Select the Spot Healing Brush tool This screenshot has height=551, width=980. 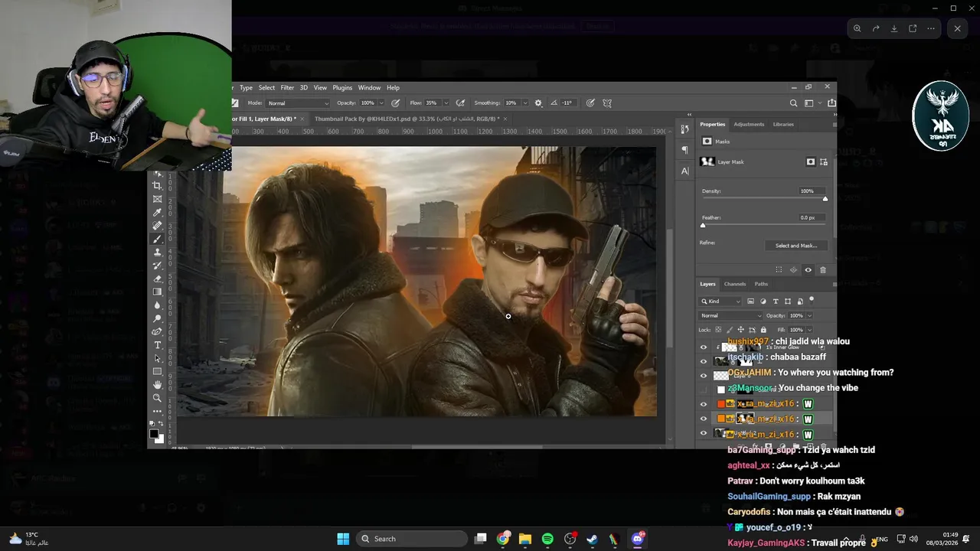[x=158, y=226]
